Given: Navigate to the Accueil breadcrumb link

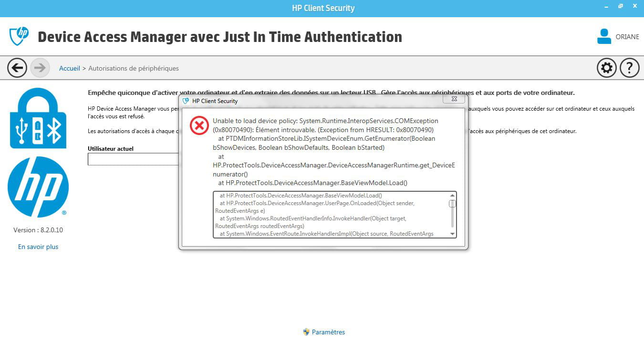Looking at the screenshot, I should [70, 68].
